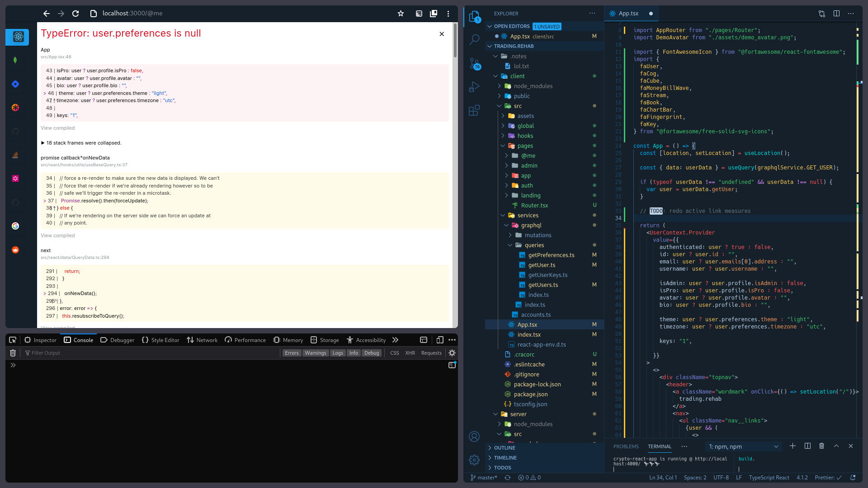Toggle Errors filter in console
The width and height of the screenshot is (868, 488).
point(292,353)
